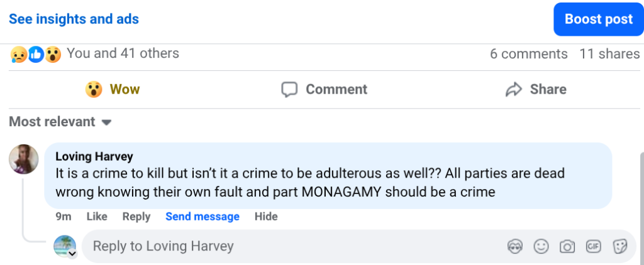Click the post reaction emojis summary
Viewport: 644px width, 265px height.
pos(35,54)
